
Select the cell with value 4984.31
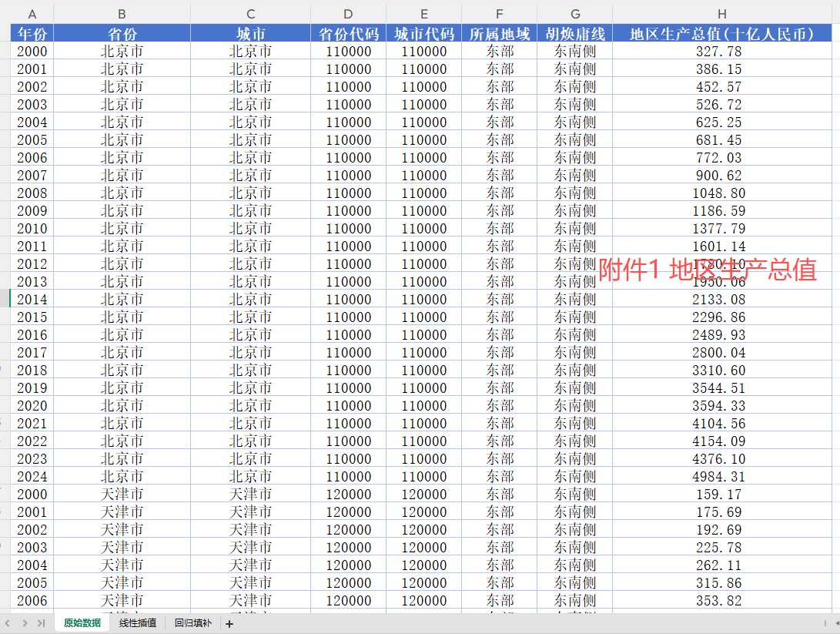click(722, 476)
